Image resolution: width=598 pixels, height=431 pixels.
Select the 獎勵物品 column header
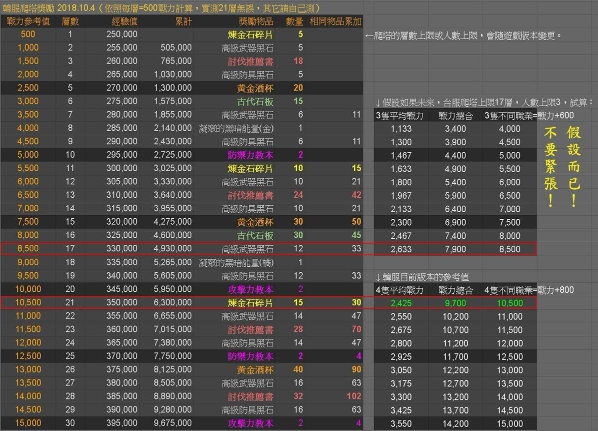coord(256,21)
